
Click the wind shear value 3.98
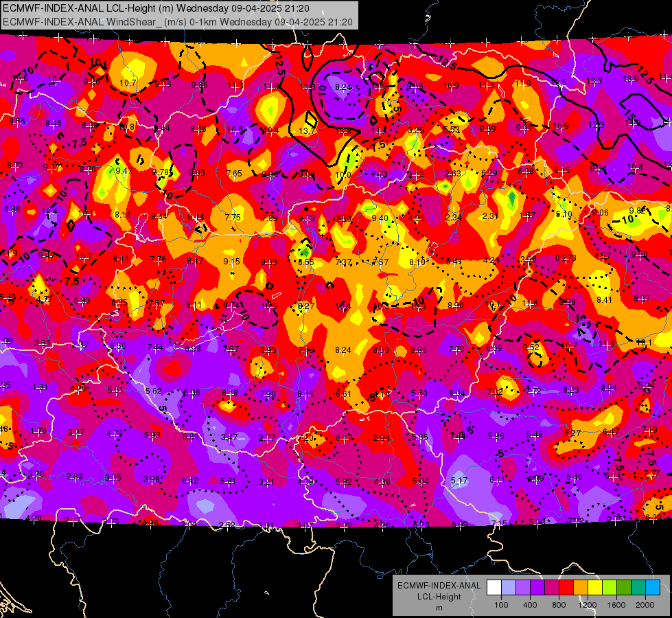152,479
